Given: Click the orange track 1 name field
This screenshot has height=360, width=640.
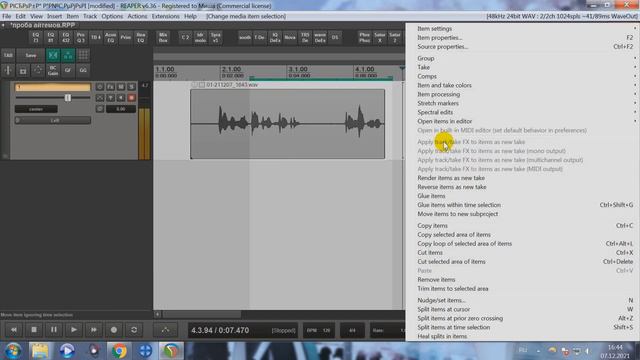Looking at the screenshot, I should (53, 87).
